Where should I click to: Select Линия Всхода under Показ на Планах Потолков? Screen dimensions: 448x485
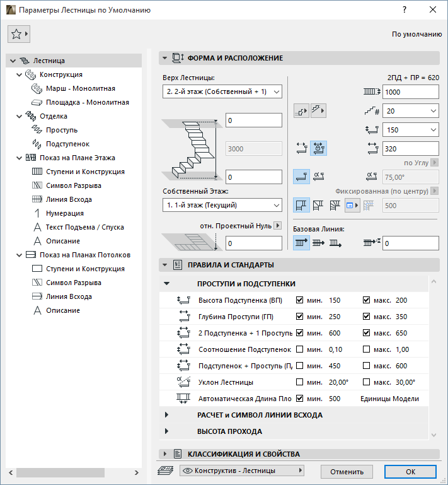[x=69, y=296]
